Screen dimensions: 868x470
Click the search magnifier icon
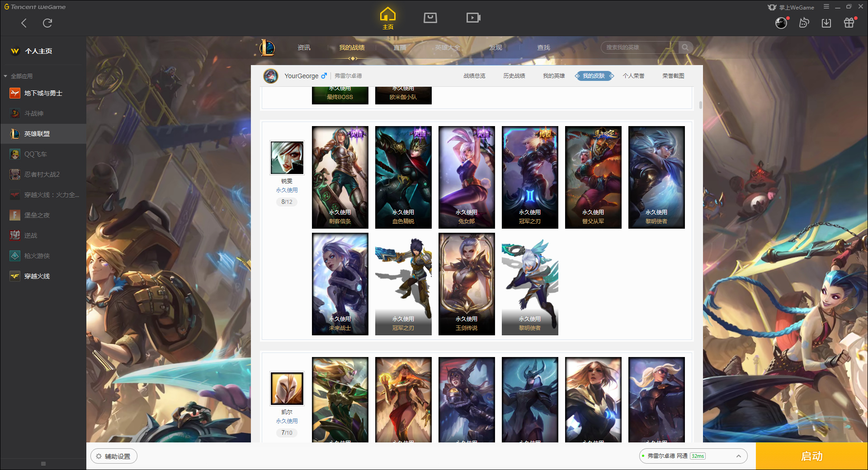click(x=685, y=47)
